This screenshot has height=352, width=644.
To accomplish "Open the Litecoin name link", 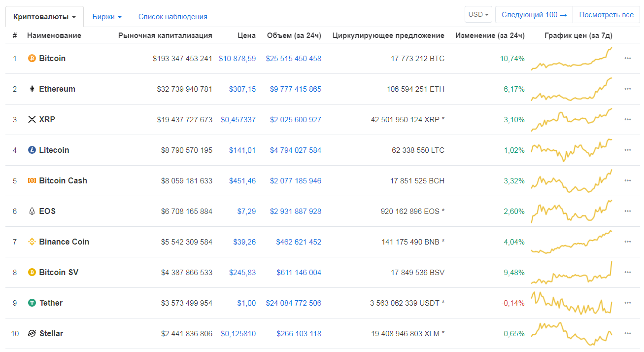I will point(54,150).
